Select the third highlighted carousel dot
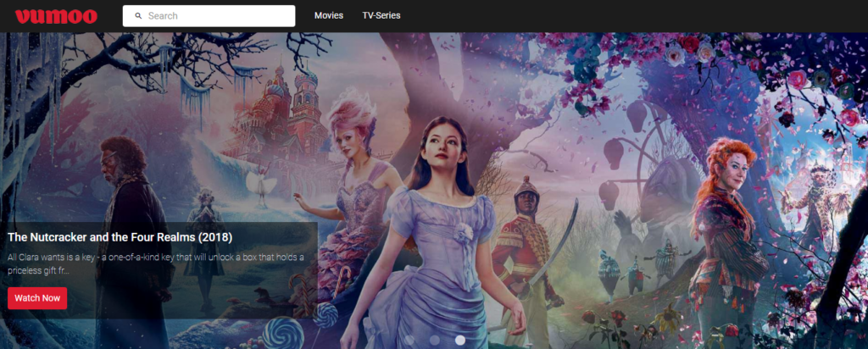 pos(460,341)
